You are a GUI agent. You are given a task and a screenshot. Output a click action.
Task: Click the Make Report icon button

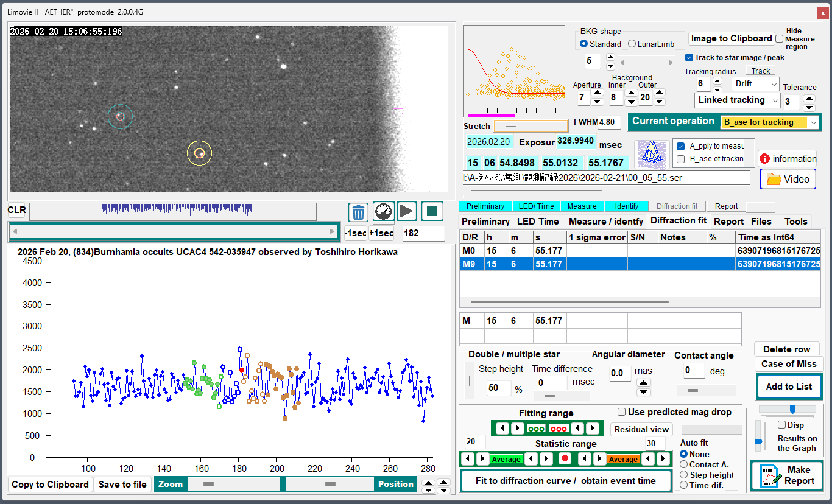pos(786,475)
